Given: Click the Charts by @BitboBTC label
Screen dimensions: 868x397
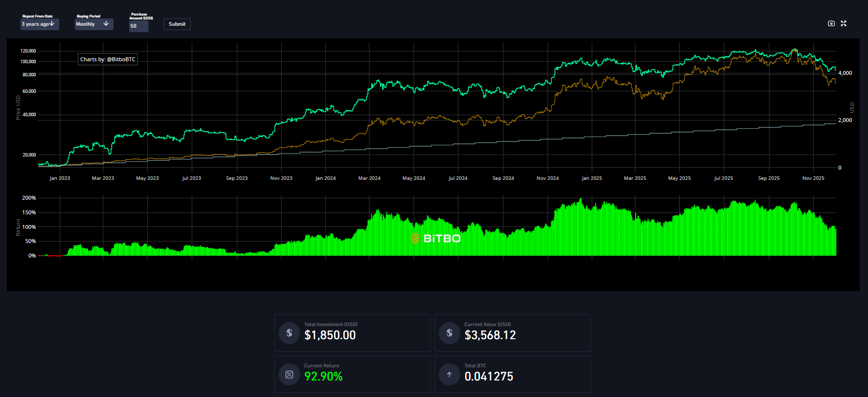Looking at the screenshot, I should [108, 59].
